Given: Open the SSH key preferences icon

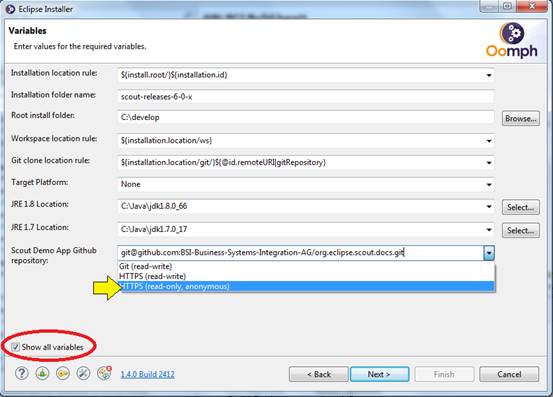Looking at the screenshot, I should coord(63,373).
